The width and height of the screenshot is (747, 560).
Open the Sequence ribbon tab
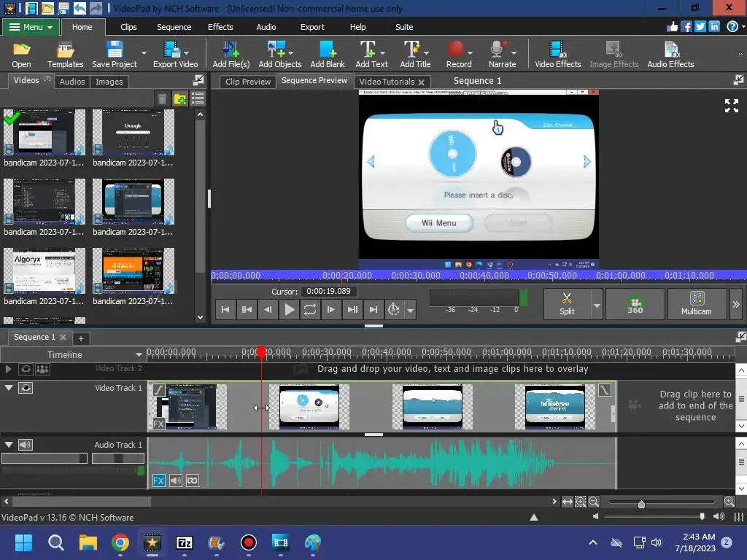(174, 27)
